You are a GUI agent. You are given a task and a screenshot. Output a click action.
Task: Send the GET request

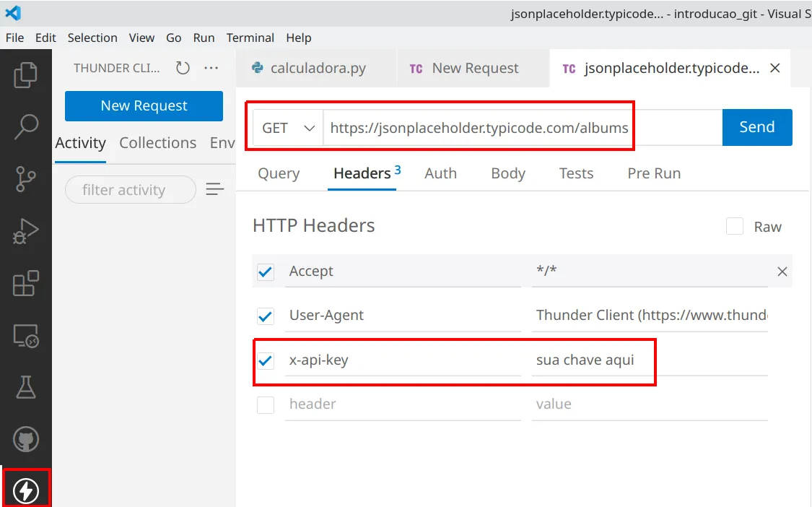757,127
